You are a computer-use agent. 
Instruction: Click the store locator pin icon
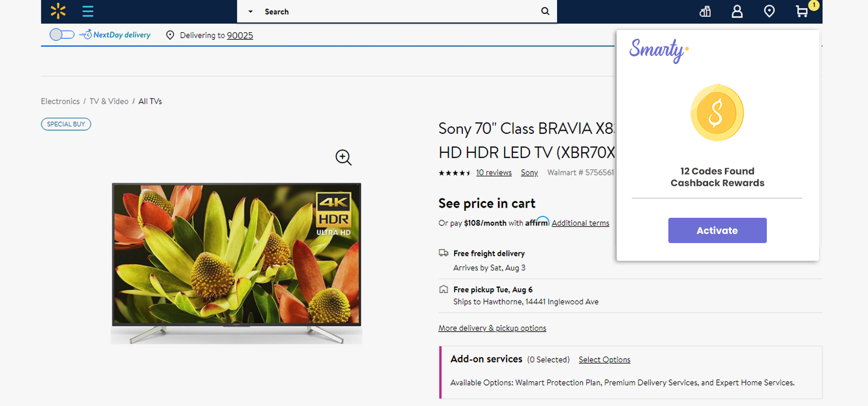[770, 11]
